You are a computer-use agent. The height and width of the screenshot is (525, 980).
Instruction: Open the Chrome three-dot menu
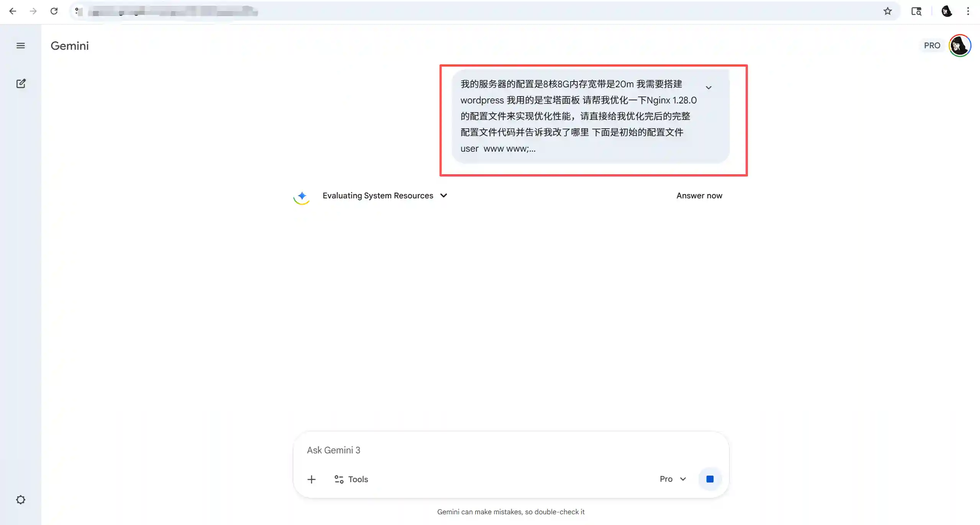(x=968, y=11)
